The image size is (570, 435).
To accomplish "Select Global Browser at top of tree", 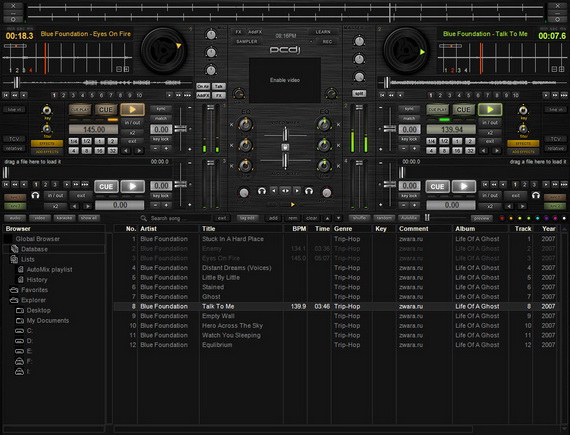I will pyautogui.click(x=37, y=239).
